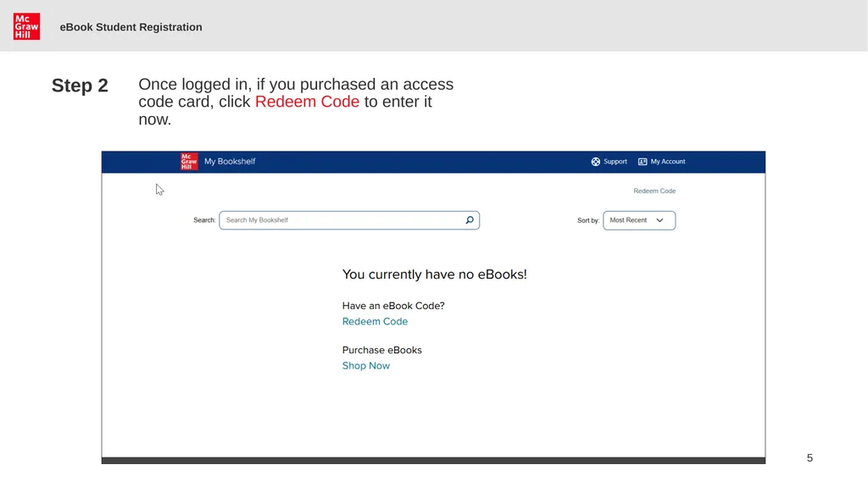Open the Shop Now link
Viewport: 868px width, 487px height.
coord(366,366)
